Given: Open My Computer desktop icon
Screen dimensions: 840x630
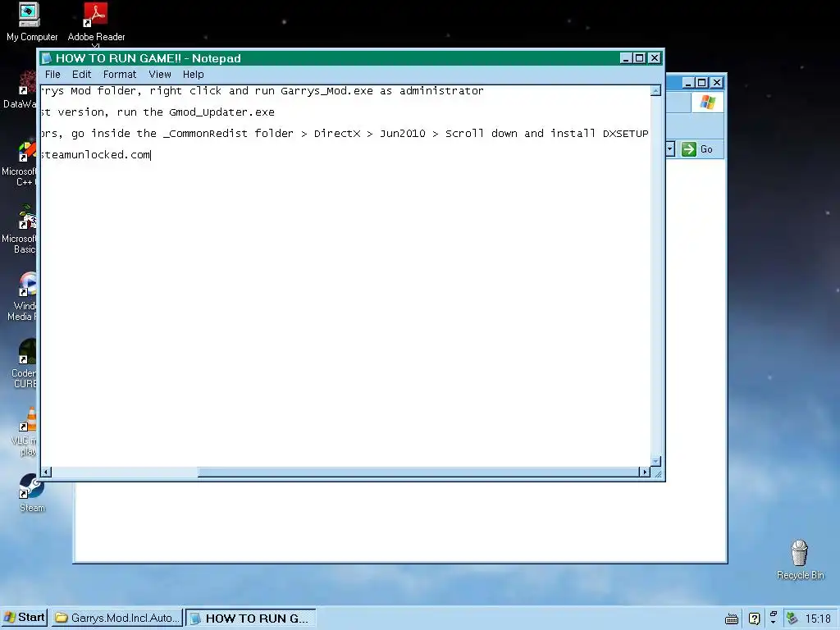Looking at the screenshot, I should pyautogui.click(x=31, y=22).
